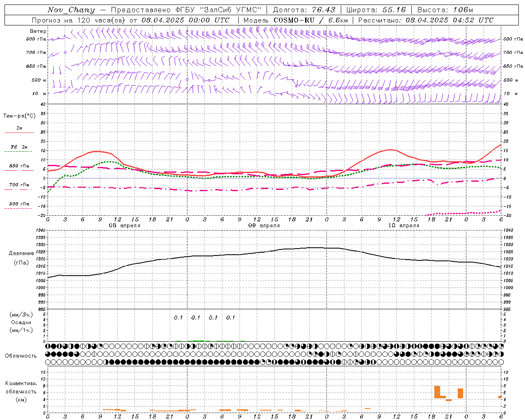Click the tallest orange convective cloud bar

point(437,392)
